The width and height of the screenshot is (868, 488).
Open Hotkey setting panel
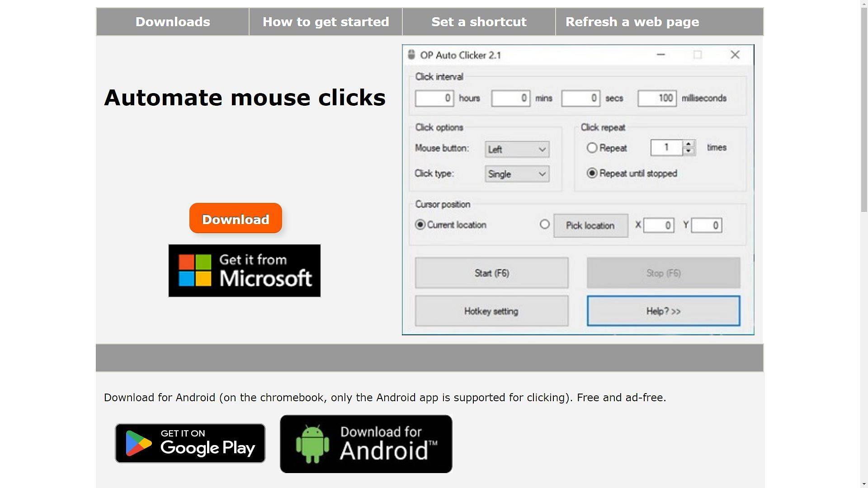tap(491, 311)
